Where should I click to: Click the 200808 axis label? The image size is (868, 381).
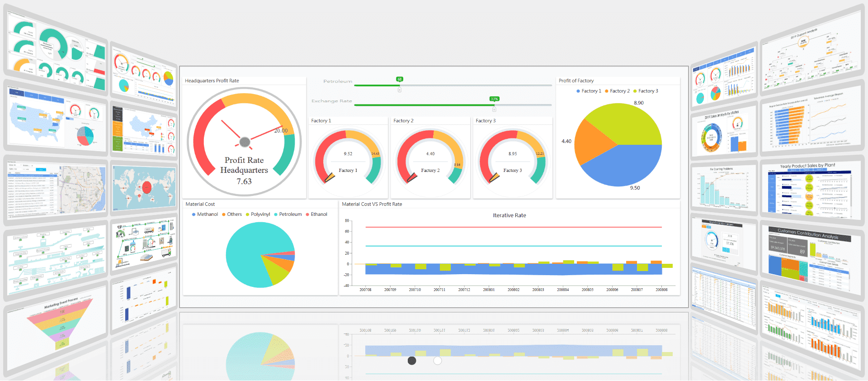click(661, 290)
